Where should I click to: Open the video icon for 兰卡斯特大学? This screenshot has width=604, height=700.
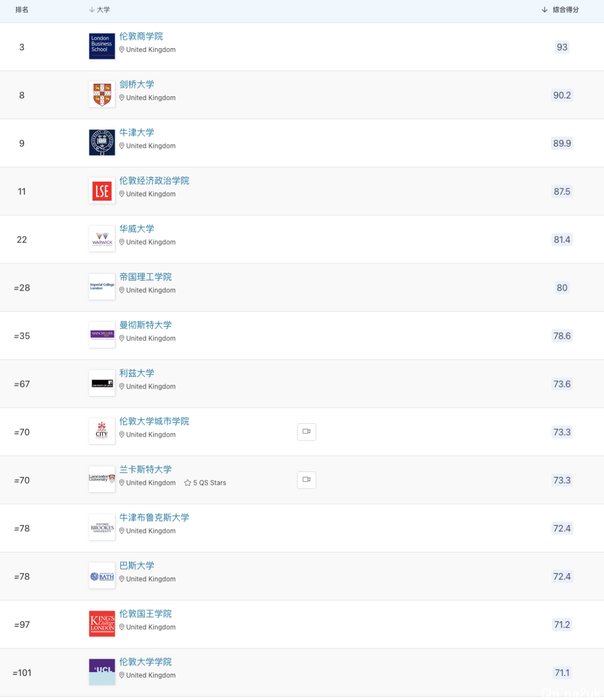point(306,480)
